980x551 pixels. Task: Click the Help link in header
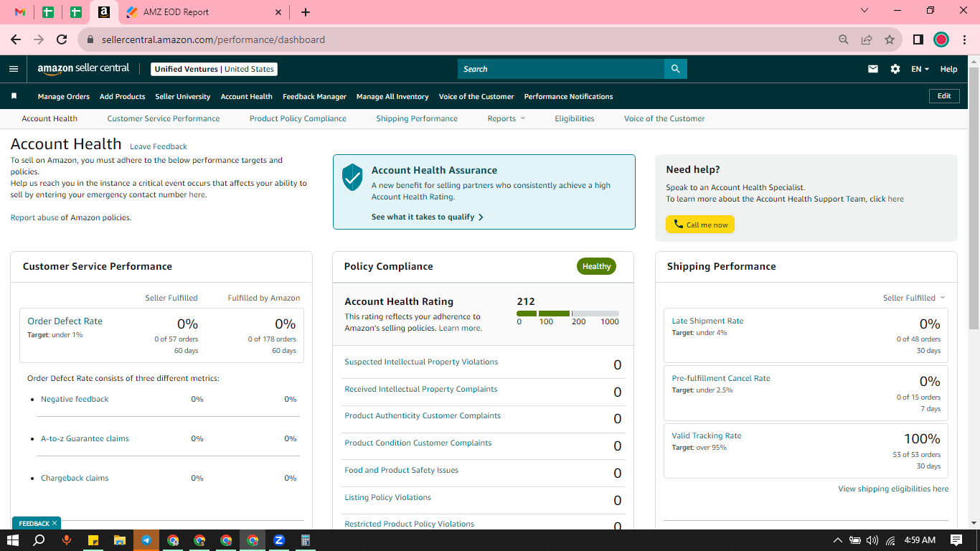click(948, 69)
